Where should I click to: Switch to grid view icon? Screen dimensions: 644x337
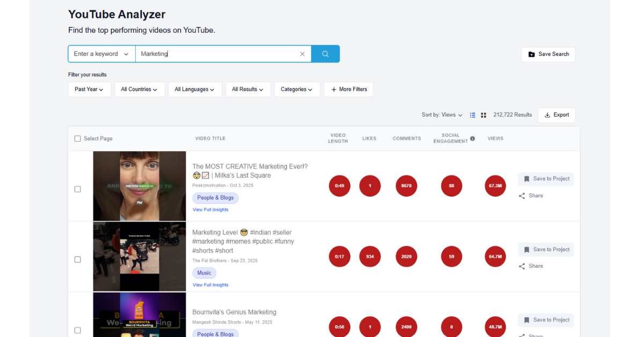point(484,115)
